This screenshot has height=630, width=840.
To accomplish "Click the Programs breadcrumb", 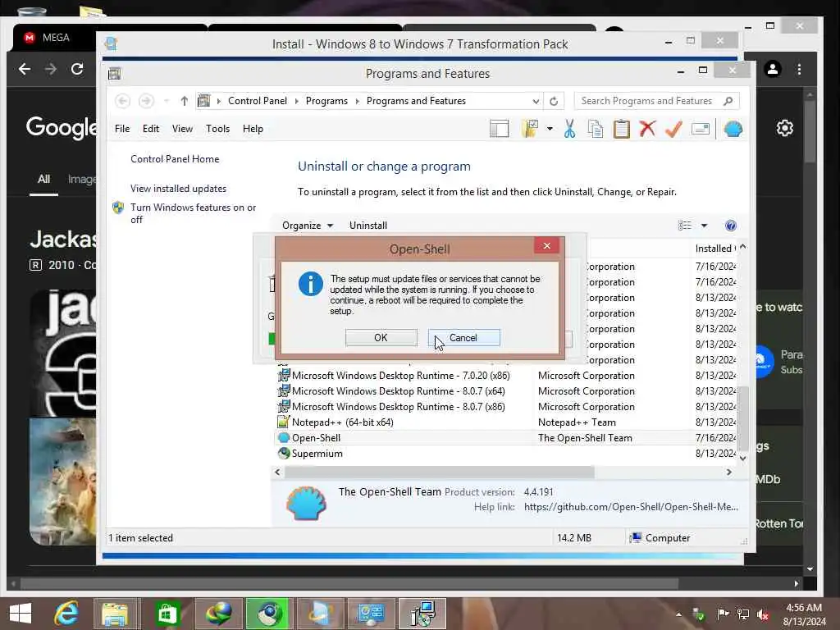I will [326, 101].
